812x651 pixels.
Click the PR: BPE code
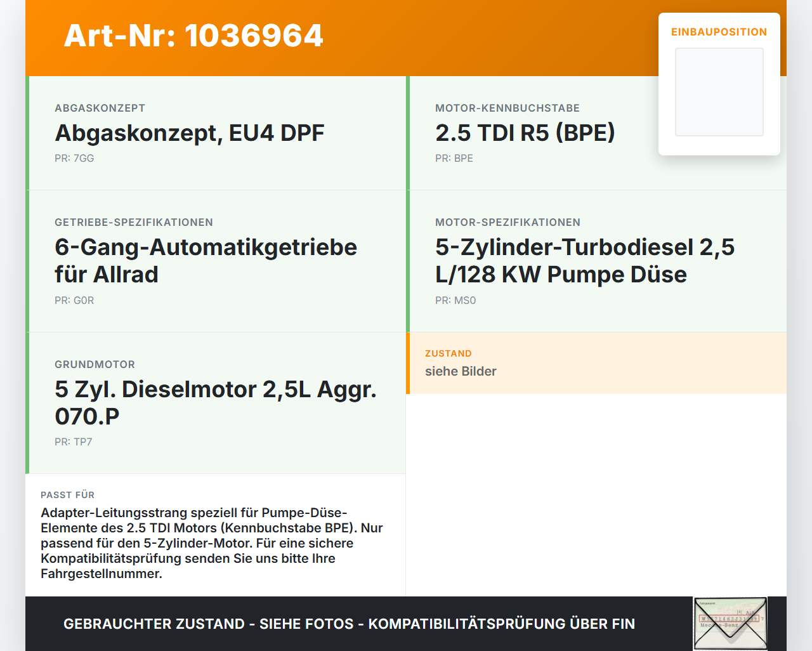(454, 158)
